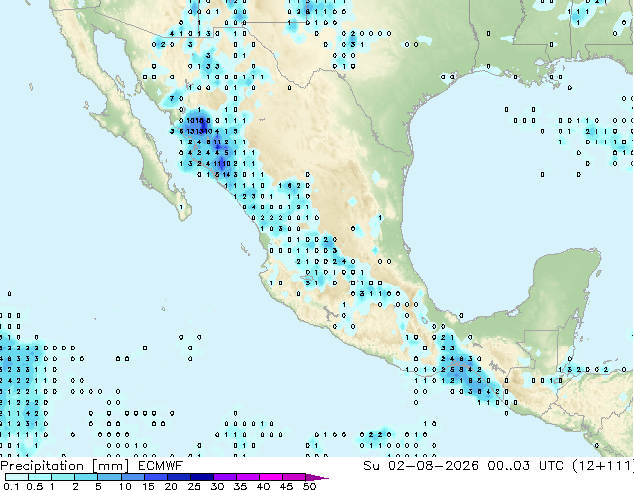634x490 pixels.
Task: Click the '[mm]' unit label
Action: point(110,466)
